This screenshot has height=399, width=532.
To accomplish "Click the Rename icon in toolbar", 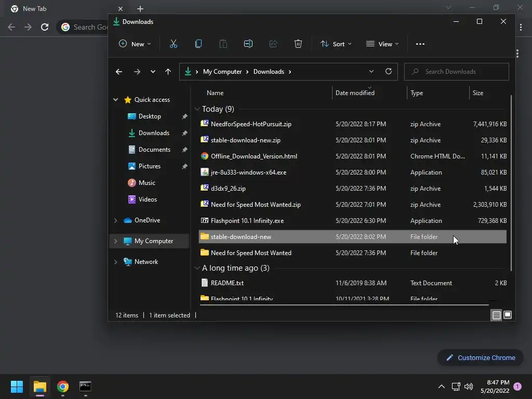I will (x=248, y=44).
